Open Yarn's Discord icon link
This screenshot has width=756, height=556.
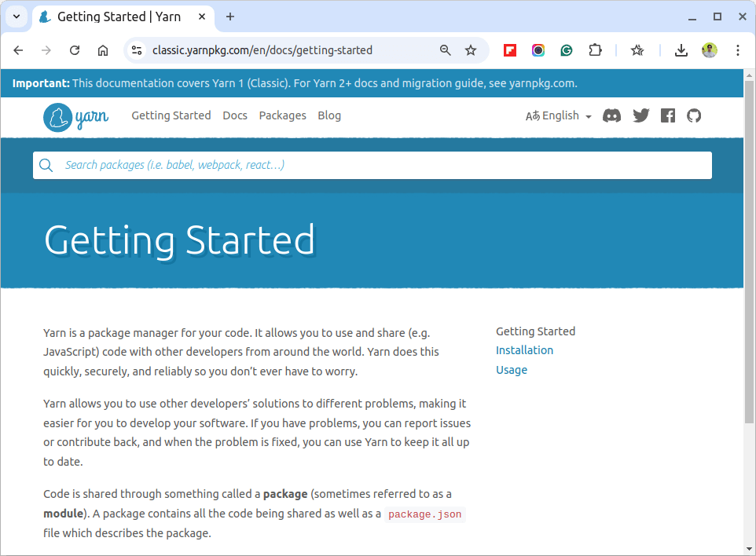[612, 115]
